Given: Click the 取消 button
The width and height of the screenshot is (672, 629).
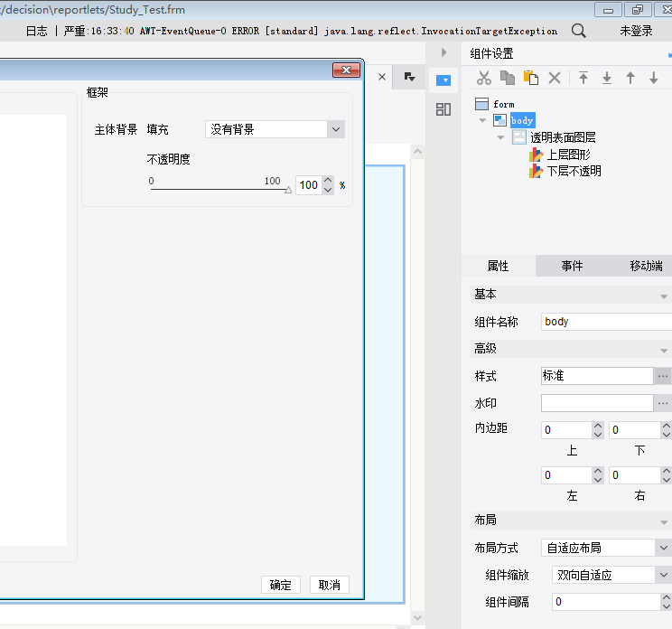Looking at the screenshot, I should tap(330, 585).
